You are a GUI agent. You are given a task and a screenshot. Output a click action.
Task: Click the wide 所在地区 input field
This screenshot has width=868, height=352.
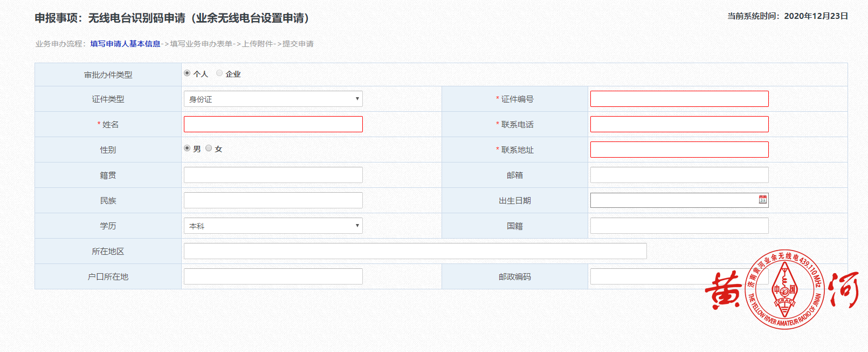click(415, 251)
